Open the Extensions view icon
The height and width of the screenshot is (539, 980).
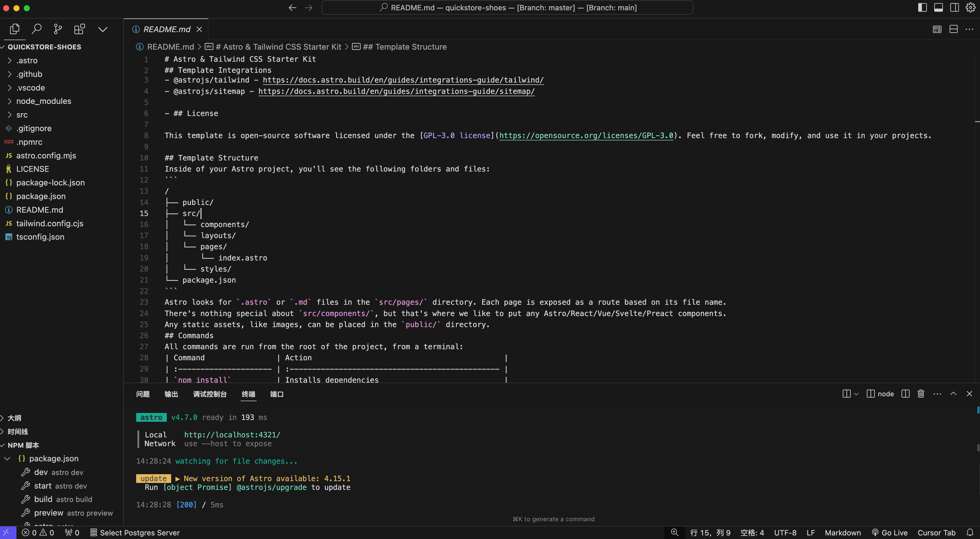coord(80,29)
